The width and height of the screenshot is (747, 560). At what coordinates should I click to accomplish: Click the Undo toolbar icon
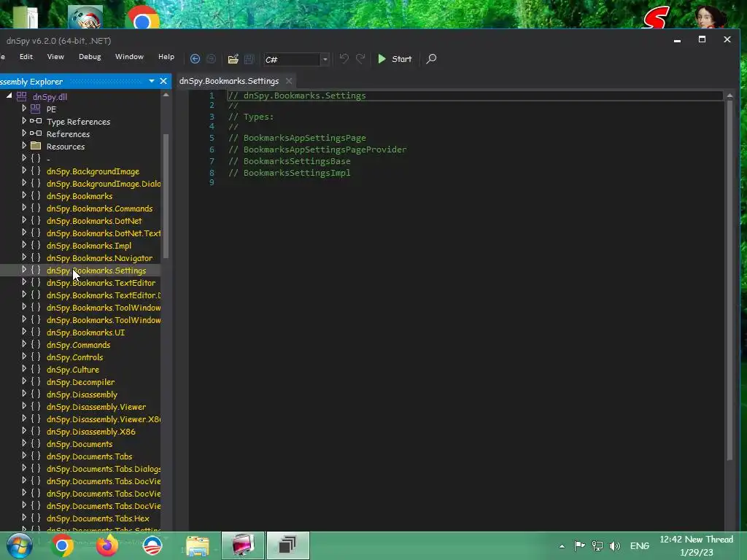click(x=344, y=58)
